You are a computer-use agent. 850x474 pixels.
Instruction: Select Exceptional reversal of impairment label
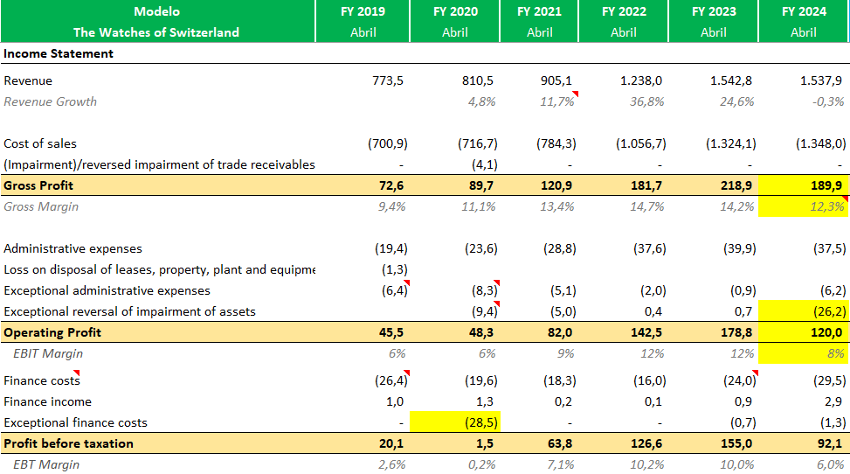pos(130,312)
